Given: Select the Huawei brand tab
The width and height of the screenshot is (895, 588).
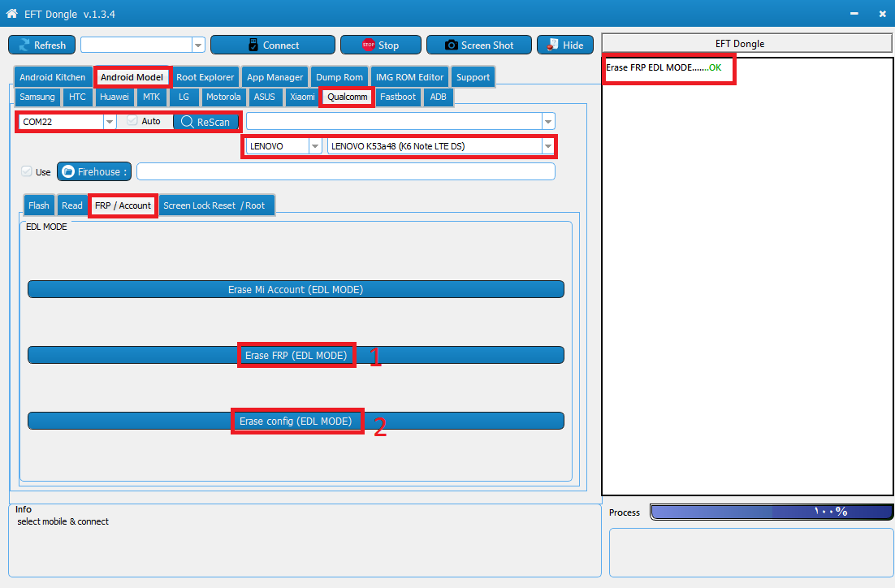Looking at the screenshot, I should (x=115, y=97).
